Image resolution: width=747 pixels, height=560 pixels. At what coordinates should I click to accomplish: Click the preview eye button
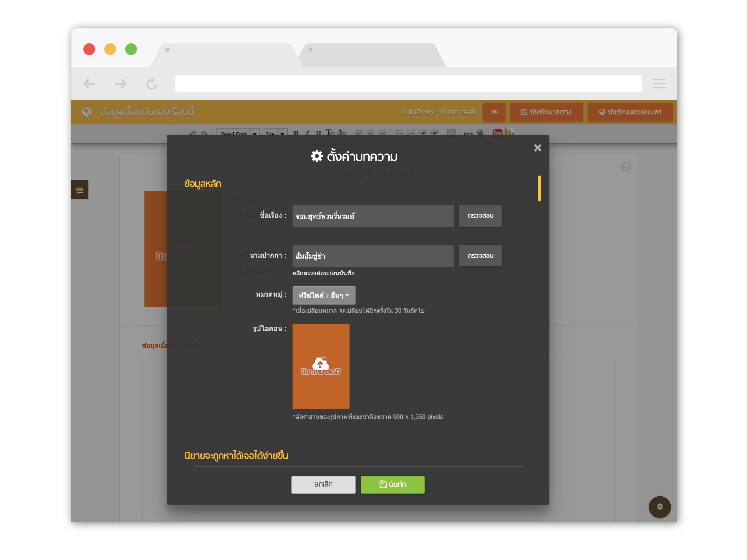[x=494, y=112]
